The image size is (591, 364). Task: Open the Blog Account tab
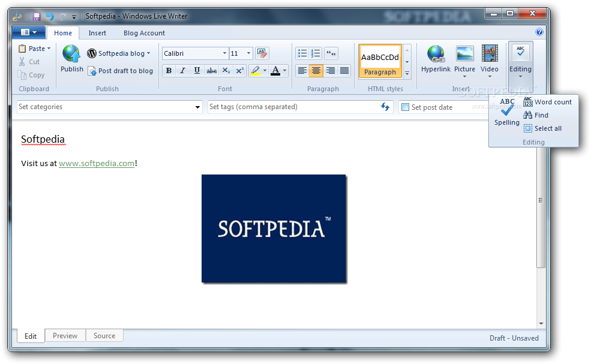click(x=145, y=33)
